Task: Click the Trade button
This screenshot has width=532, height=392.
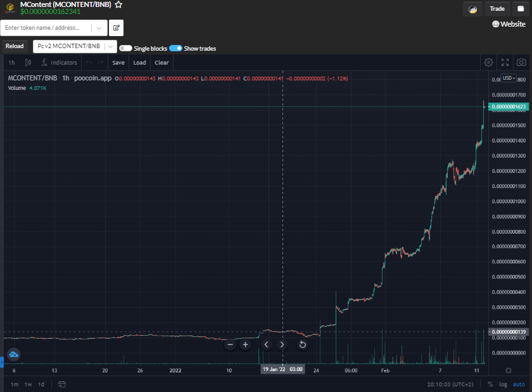Action: point(497,9)
